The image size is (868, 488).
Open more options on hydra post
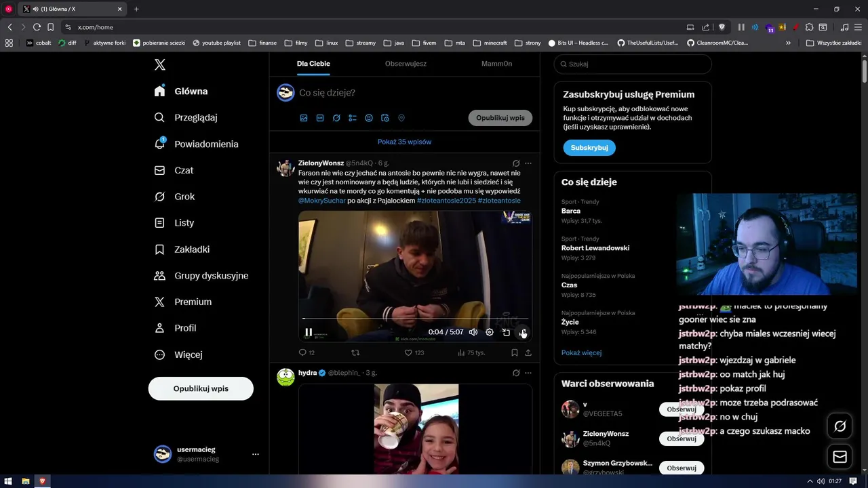point(528,373)
